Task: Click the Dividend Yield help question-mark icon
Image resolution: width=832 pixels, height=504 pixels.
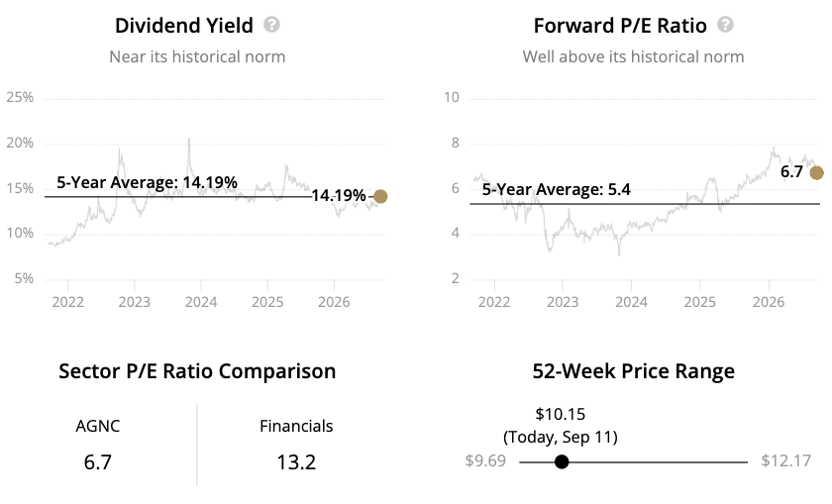Action: click(x=271, y=25)
